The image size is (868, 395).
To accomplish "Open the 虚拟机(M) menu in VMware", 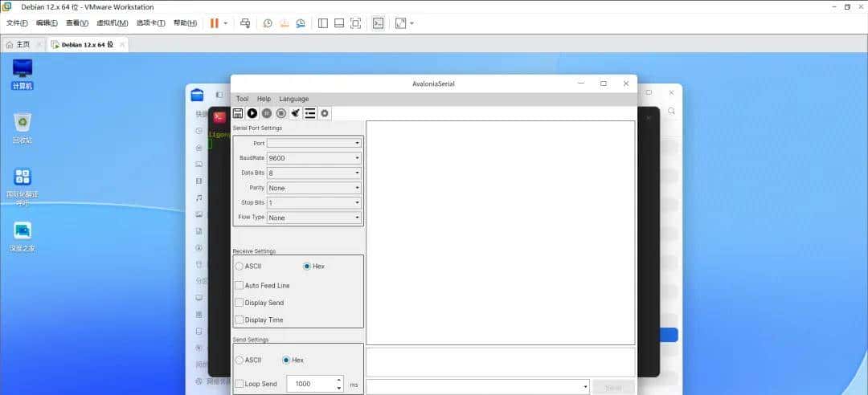I will tap(113, 23).
